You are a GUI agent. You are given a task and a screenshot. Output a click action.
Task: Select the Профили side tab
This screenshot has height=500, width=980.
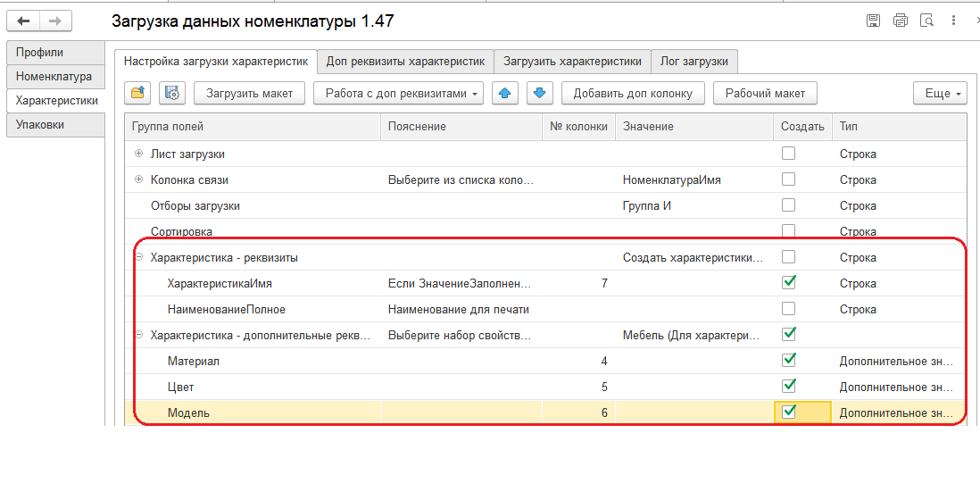coord(55,53)
